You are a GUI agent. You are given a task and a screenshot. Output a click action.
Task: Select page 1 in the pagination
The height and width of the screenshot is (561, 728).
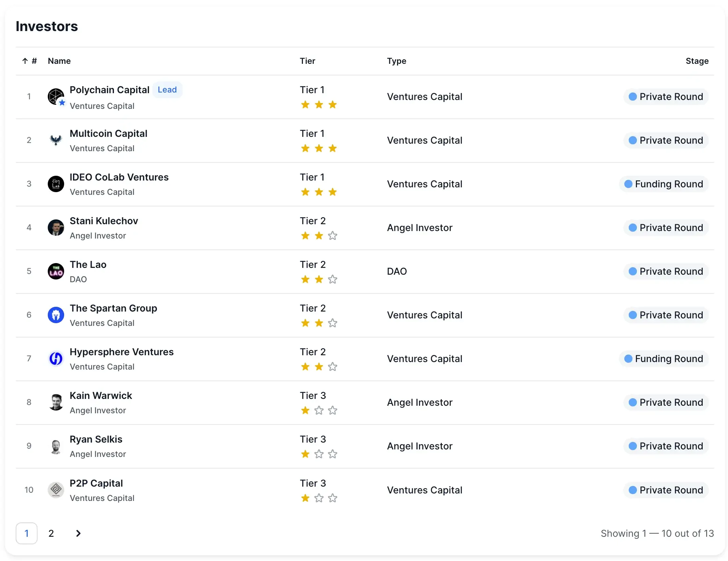tap(27, 533)
